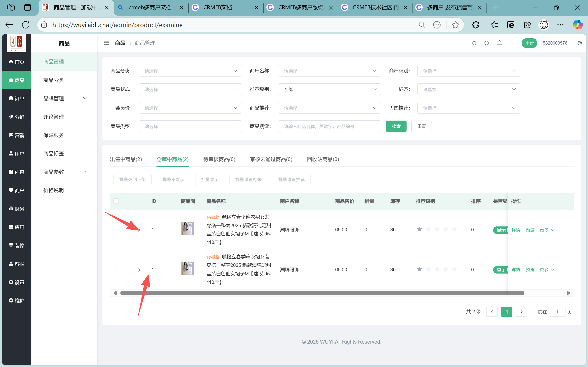588x367 pixels.
Task: Open the browser extensions puzzle icon
Action: pos(476,25)
